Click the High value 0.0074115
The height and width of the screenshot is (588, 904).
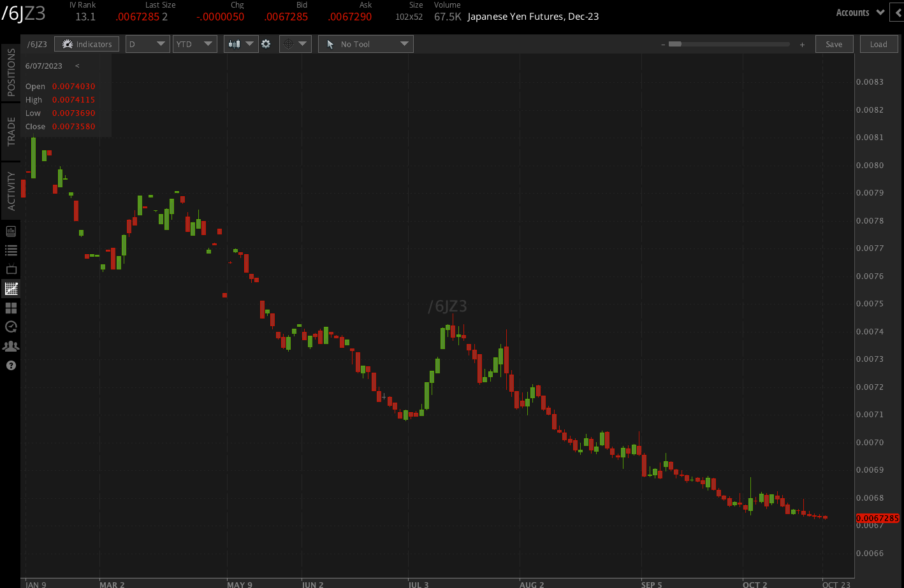point(73,100)
